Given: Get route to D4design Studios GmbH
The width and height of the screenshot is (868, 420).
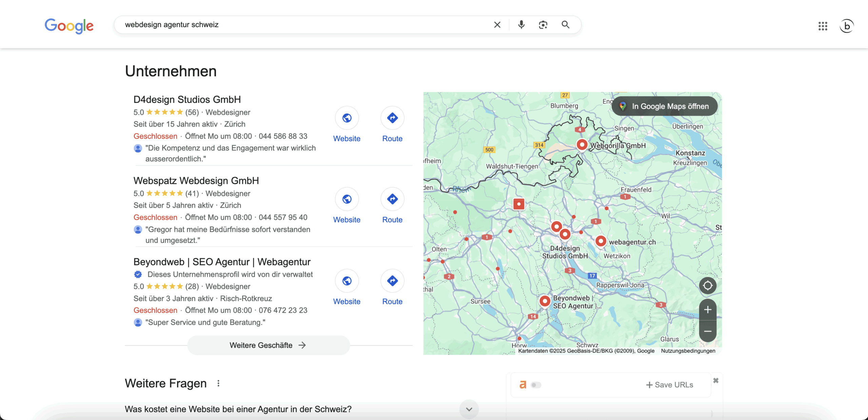Looking at the screenshot, I should [x=392, y=118].
